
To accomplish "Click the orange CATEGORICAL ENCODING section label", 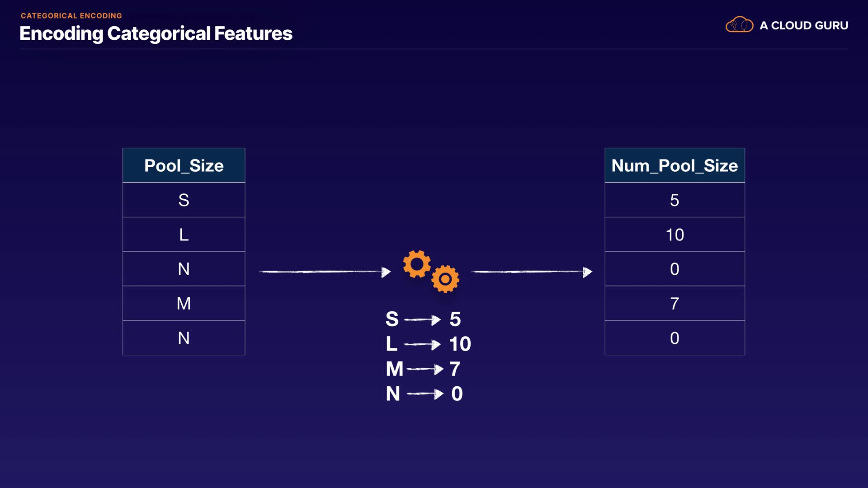I will (71, 15).
